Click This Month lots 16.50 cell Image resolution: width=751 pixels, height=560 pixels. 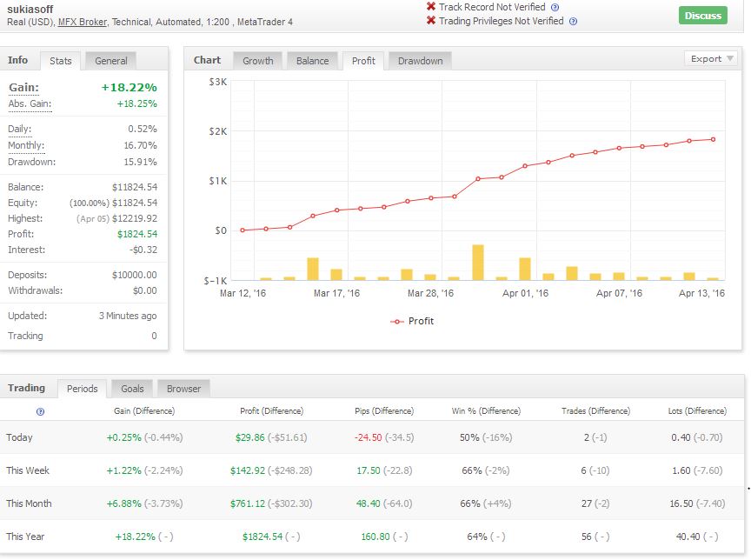click(x=697, y=503)
